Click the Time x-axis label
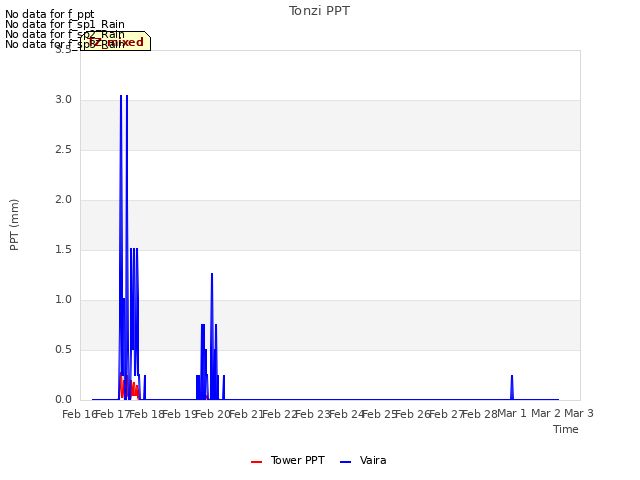 566,429
